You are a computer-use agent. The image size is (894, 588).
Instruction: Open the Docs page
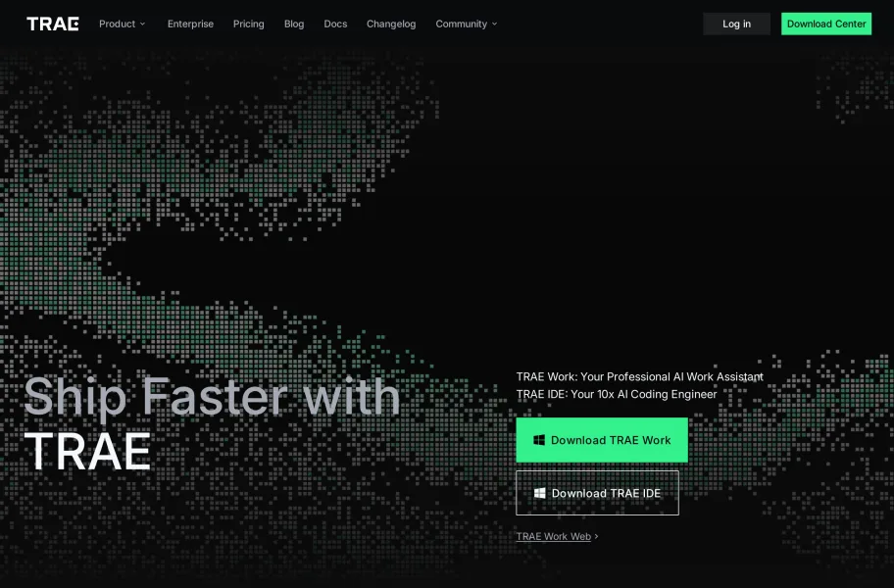[335, 24]
